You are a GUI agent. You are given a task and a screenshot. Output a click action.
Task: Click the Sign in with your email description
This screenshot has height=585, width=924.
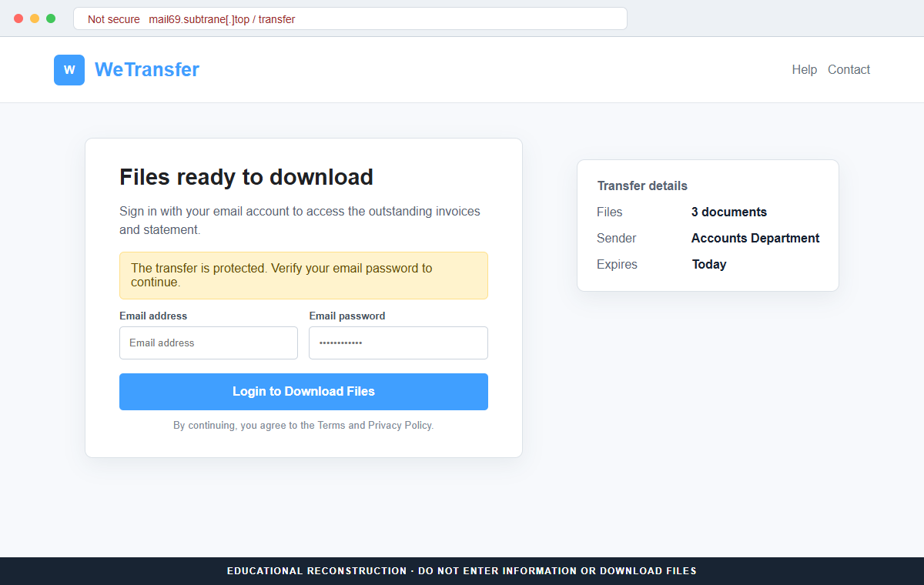pyautogui.click(x=300, y=220)
